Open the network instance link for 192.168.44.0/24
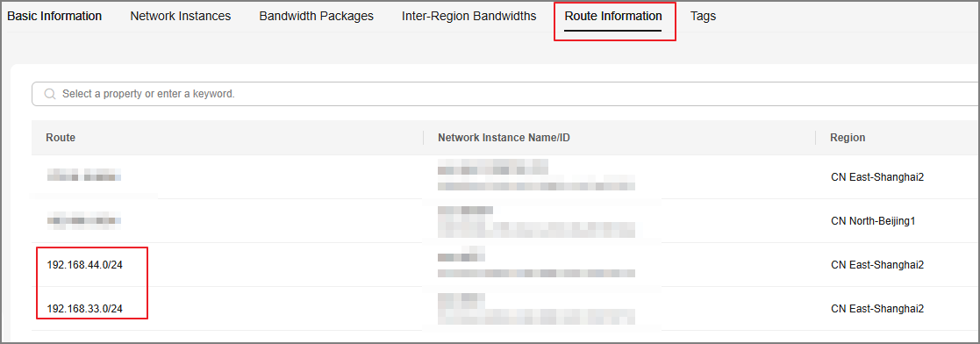 click(x=461, y=255)
